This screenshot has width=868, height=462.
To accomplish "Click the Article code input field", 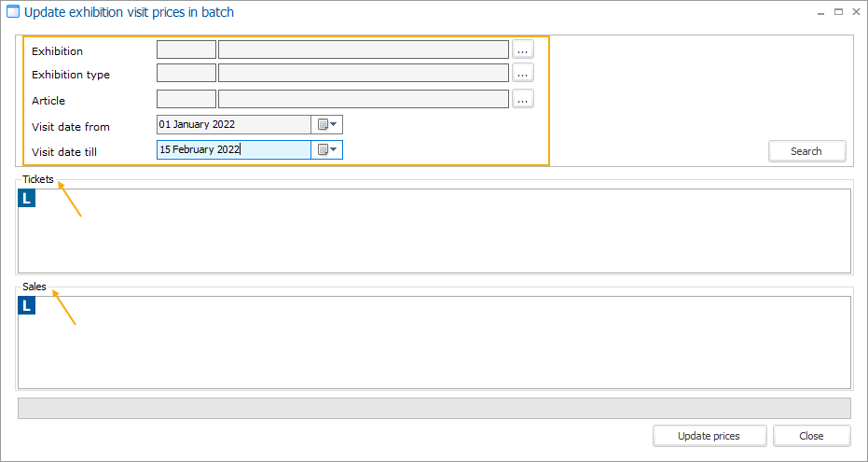I will tap(186, 99).
